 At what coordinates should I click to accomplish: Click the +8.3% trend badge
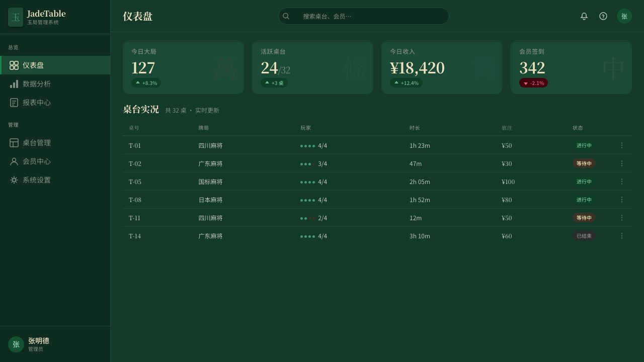pyautogui.click(x=146, y=83)
